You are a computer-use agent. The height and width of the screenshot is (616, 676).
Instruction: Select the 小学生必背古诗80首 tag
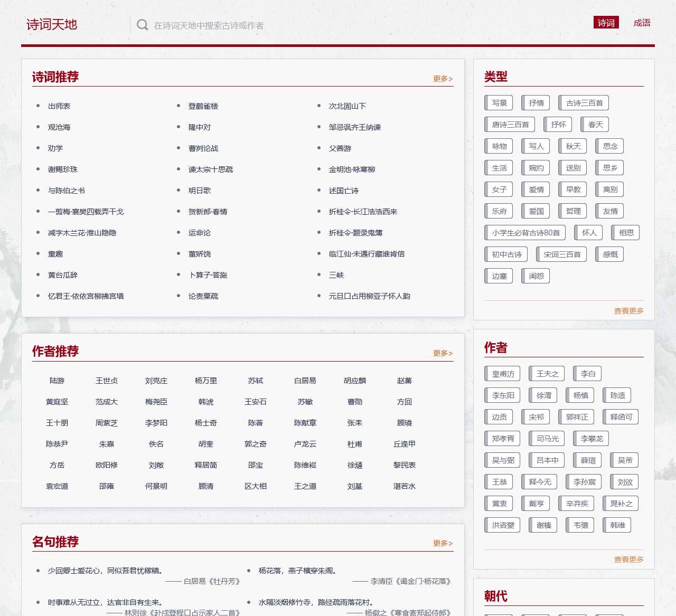point(525,233)
